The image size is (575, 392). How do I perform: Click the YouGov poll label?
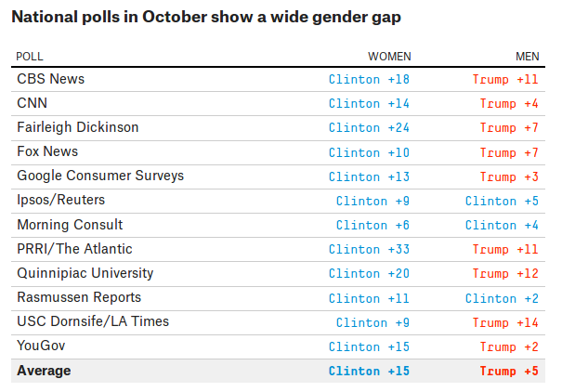(40, 346)
